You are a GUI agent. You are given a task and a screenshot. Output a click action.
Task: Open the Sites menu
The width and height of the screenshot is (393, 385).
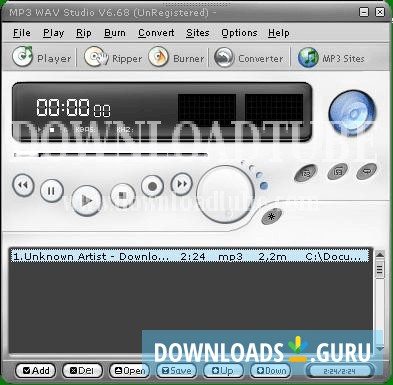[198, 33]
